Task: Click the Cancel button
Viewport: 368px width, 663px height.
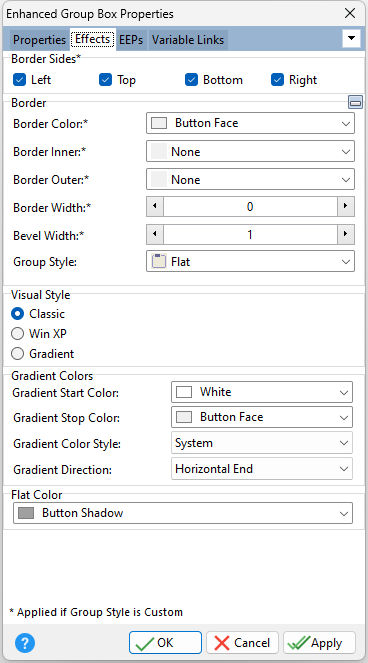Action: (242, 643)
